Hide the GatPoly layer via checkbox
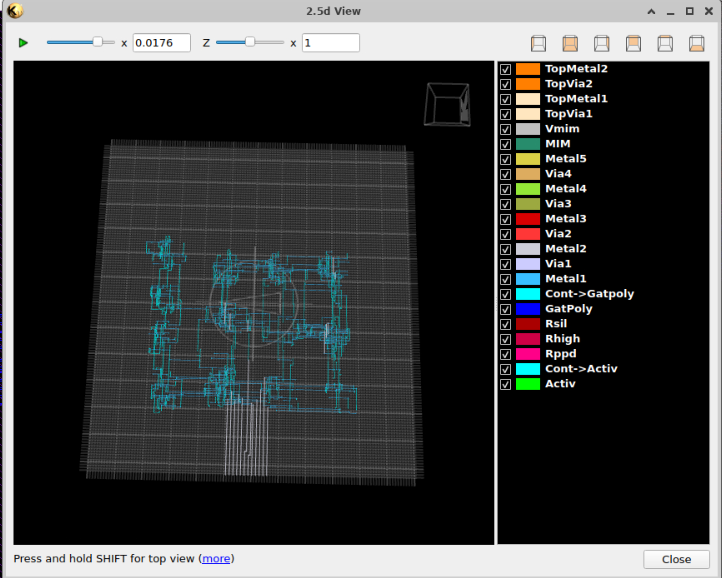This screenshot has height=578, width=722. (506, 309)
